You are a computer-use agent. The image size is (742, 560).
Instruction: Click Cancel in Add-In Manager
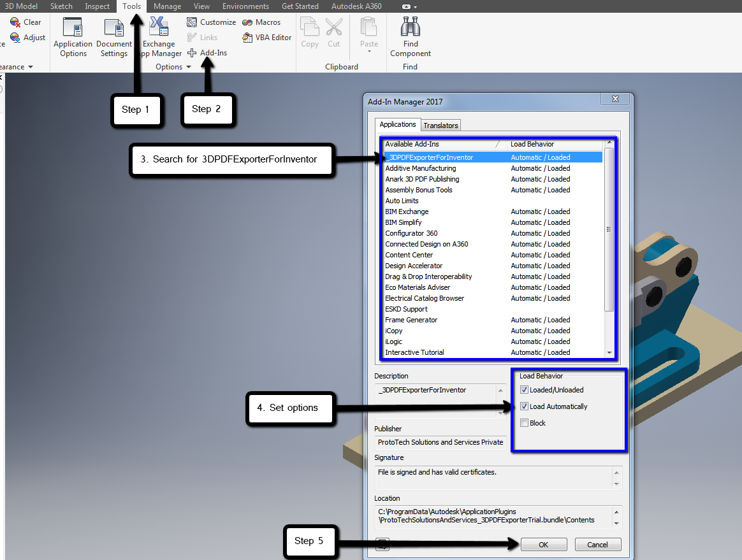pos(598,545)
